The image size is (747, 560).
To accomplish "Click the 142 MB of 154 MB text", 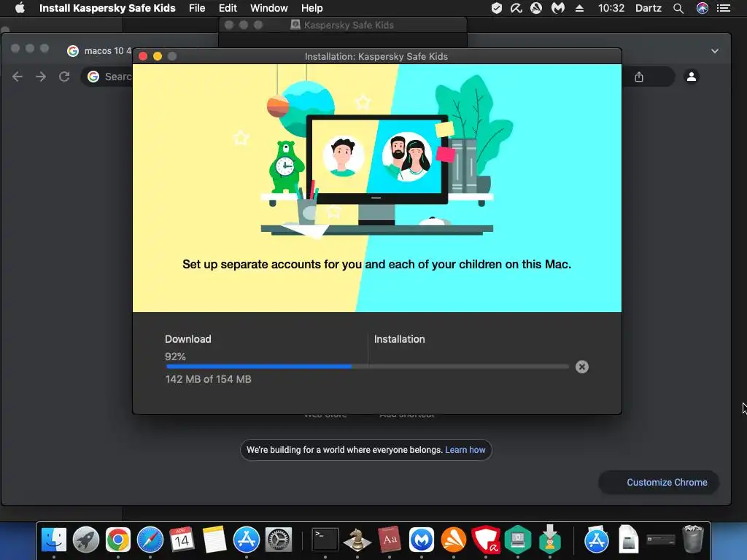I will (x=208, y=379).
